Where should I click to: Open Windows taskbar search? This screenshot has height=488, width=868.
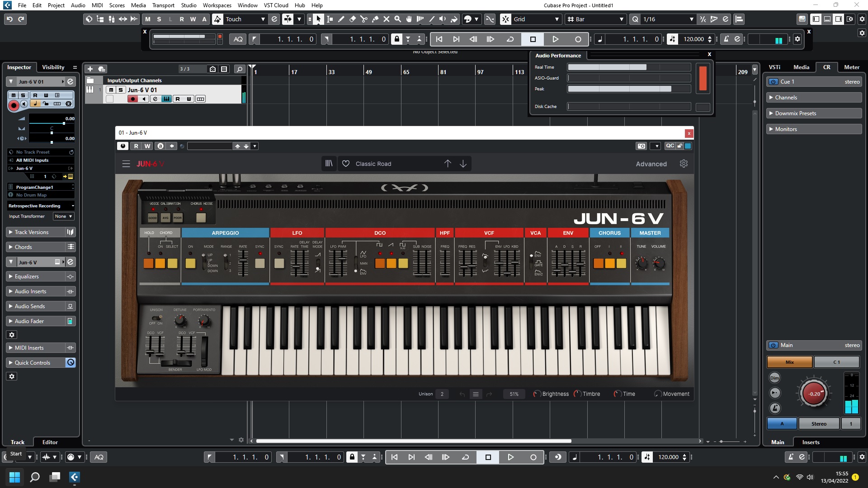tap(35, 477)
